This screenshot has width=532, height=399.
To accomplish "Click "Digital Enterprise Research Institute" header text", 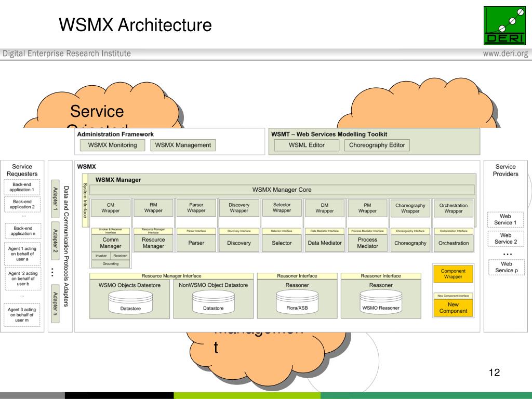I will click(x=67, y=54).
